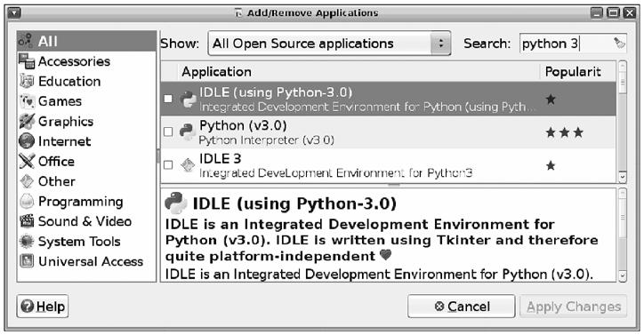The width and height of the screenshot is (644, 335).
Task: Click the Programming category icon
Action: pos(27,201)
